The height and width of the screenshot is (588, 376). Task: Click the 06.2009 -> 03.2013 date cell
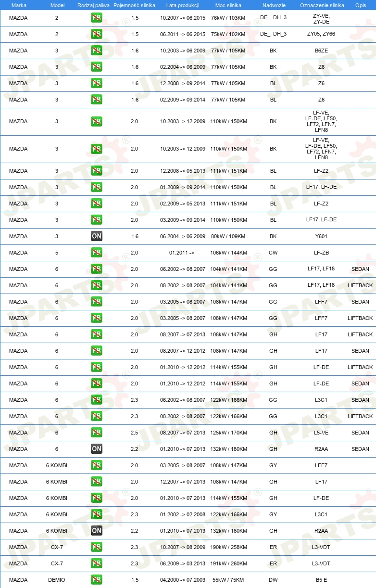[183, 564]
